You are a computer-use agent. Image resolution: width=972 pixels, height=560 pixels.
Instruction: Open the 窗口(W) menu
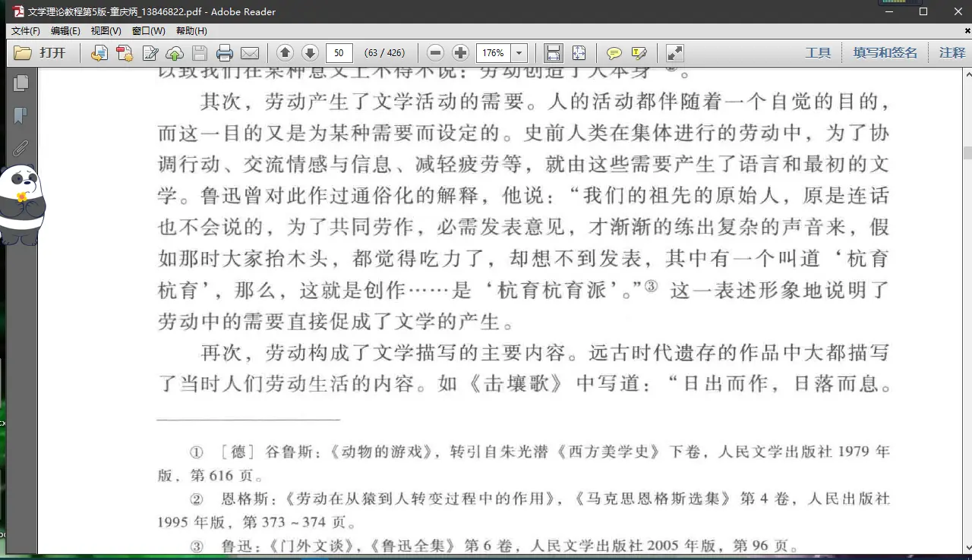(x=148, y=31)
